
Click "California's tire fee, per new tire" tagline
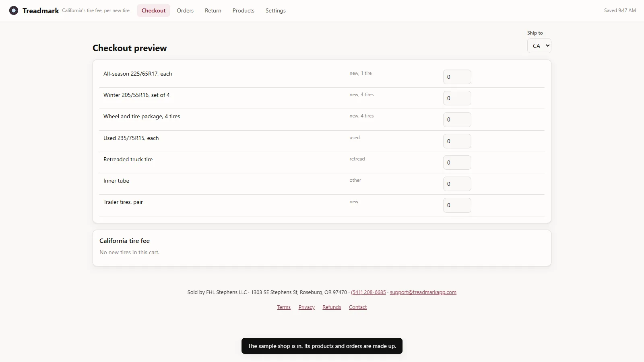(x=96, y=10)
